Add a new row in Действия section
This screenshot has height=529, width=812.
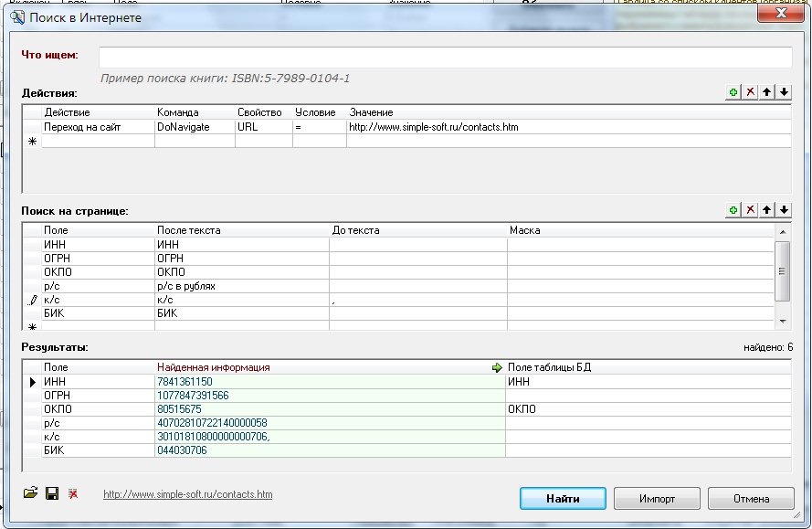[733, 93]
